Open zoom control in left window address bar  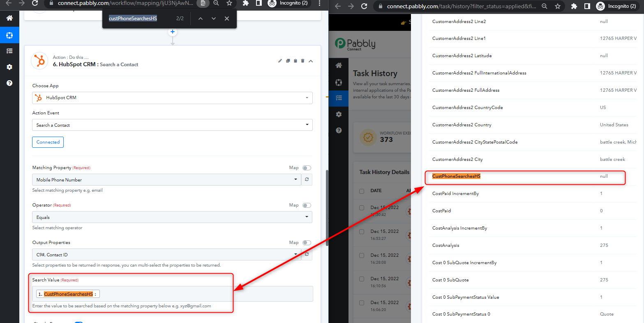click(x=216, y=3)
